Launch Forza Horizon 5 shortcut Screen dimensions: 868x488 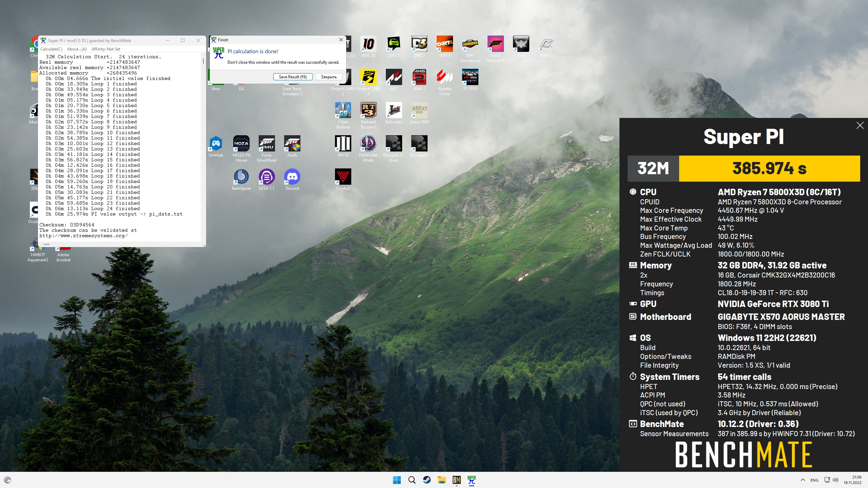(x=495, y=49)
